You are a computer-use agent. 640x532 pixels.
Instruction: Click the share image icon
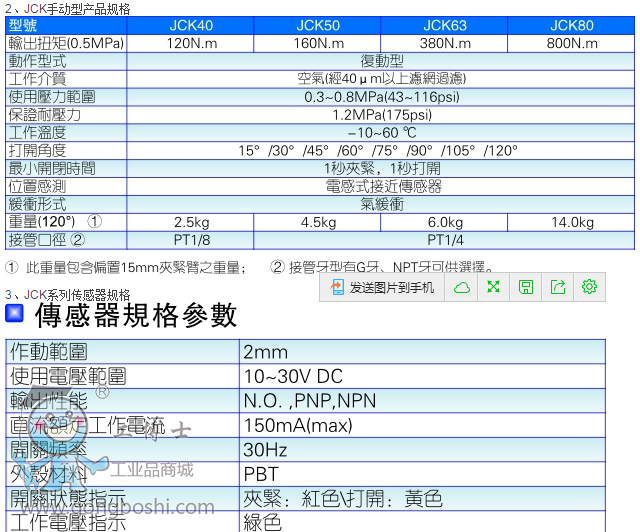[x=558, y=287]
